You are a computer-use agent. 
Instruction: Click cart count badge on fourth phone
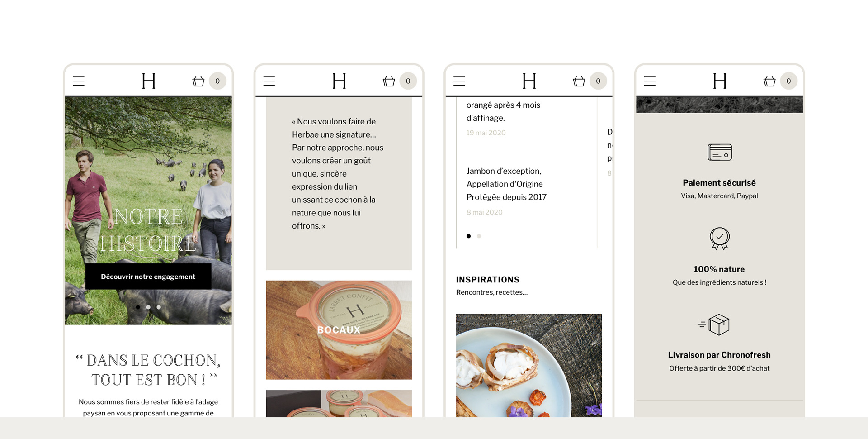pos(788,81)
